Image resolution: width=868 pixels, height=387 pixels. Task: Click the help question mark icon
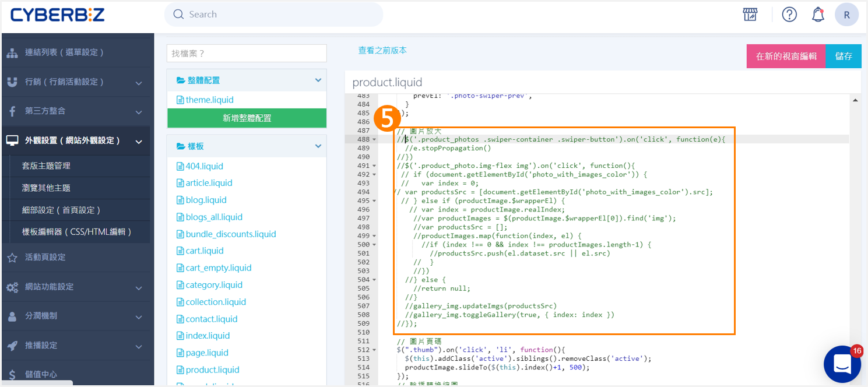pos(789,15)
